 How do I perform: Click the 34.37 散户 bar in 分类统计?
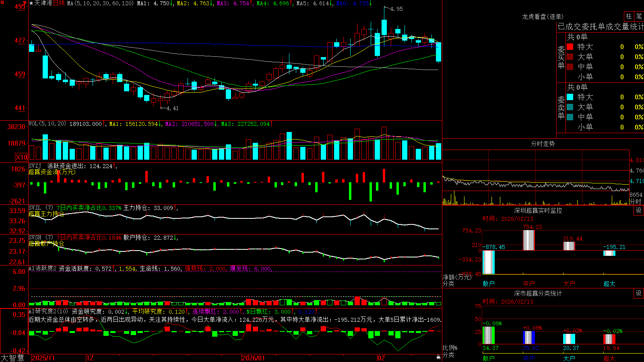click(489, 335)
